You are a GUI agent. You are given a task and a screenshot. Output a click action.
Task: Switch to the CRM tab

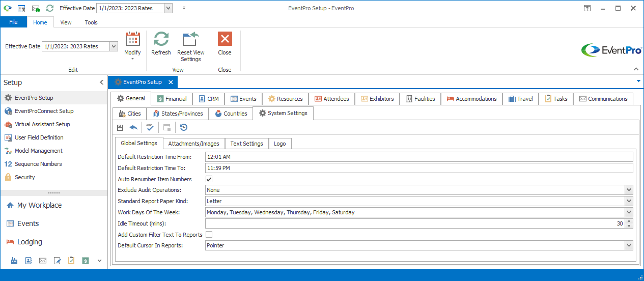pos(209,99)
